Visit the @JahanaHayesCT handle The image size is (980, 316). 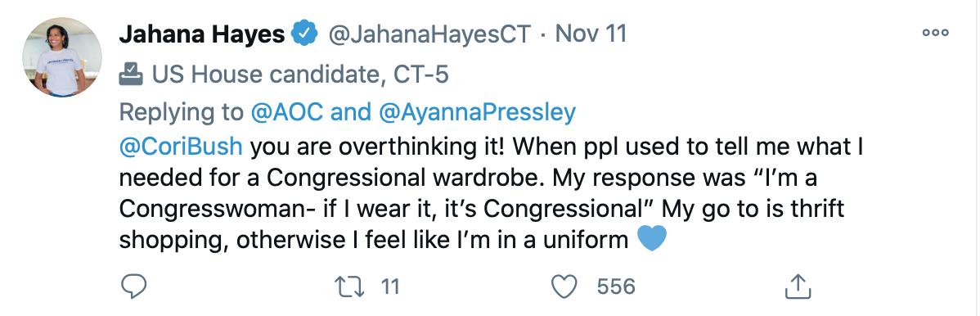click(x=429, y=34)
